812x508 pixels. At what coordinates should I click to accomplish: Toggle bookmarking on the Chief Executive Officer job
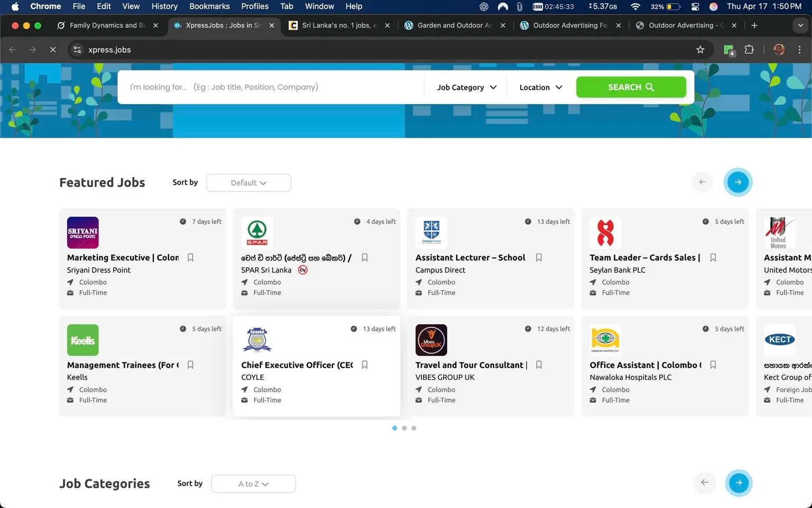[x=365, y=365]
